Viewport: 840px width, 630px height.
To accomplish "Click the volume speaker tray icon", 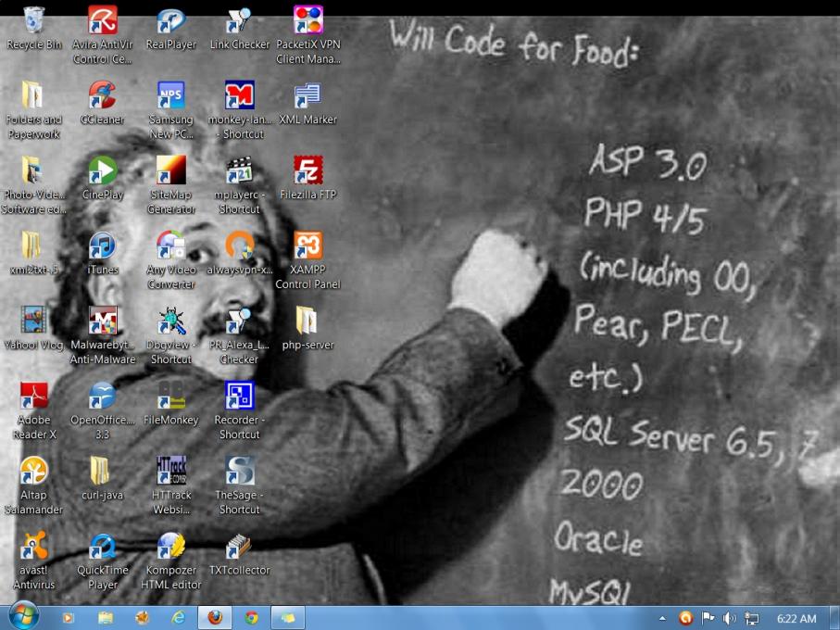I will [x=729, y=618].
